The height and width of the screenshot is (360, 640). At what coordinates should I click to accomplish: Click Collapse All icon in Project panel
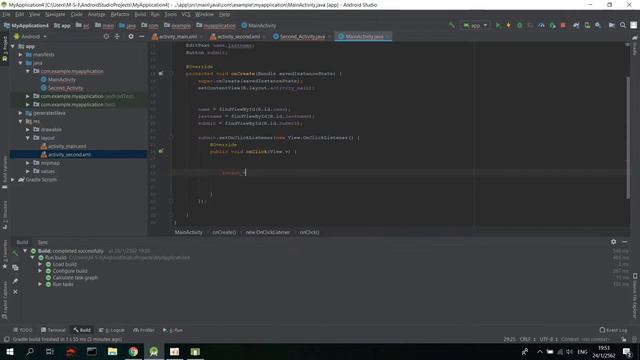coord(117,36)
